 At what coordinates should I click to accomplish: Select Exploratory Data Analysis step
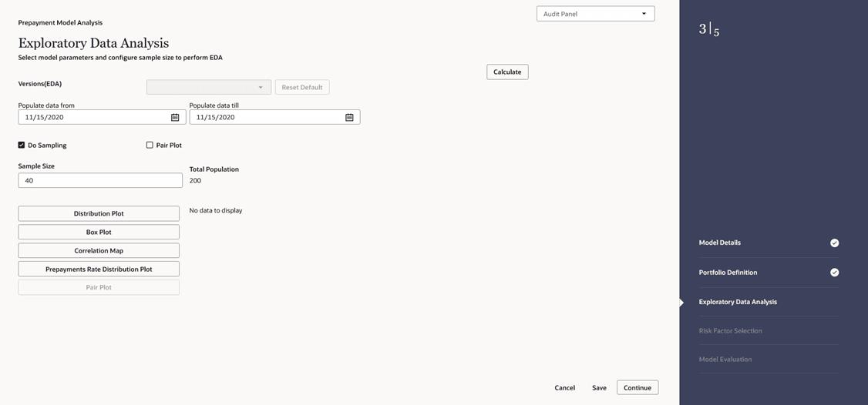pyautogui.click(x=738, y=302)
